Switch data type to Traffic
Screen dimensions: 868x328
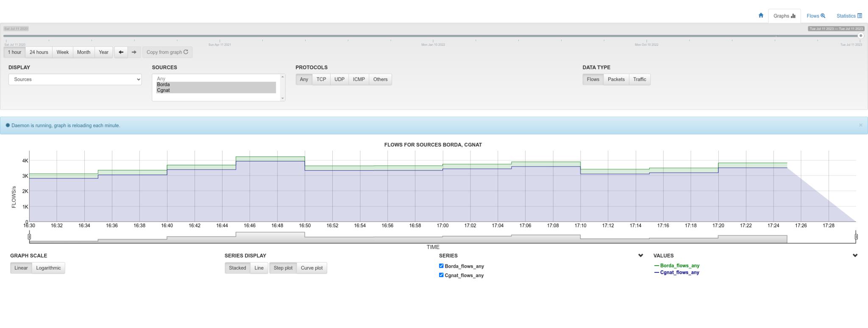(x=639, y=79)
